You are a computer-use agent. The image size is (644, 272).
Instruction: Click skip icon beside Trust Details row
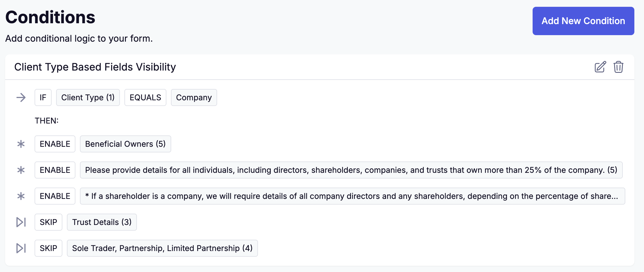(x=21, y=222)
